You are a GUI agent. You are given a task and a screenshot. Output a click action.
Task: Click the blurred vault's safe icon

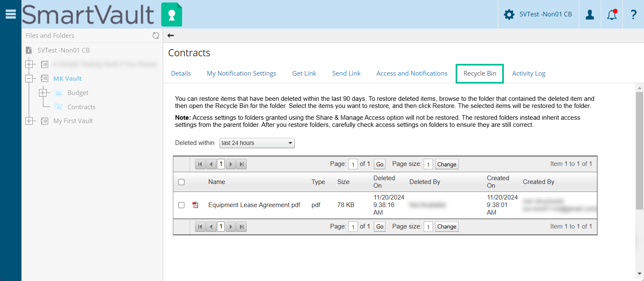coord(44,65)
